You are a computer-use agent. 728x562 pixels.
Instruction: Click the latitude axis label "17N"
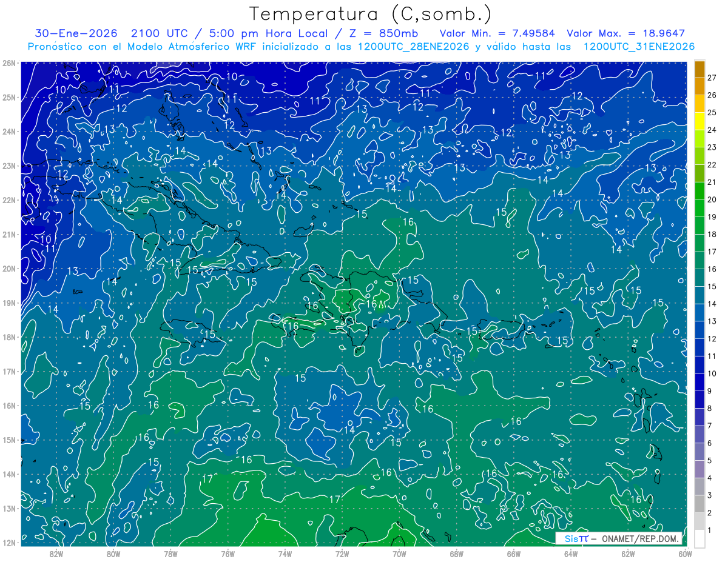9,372
